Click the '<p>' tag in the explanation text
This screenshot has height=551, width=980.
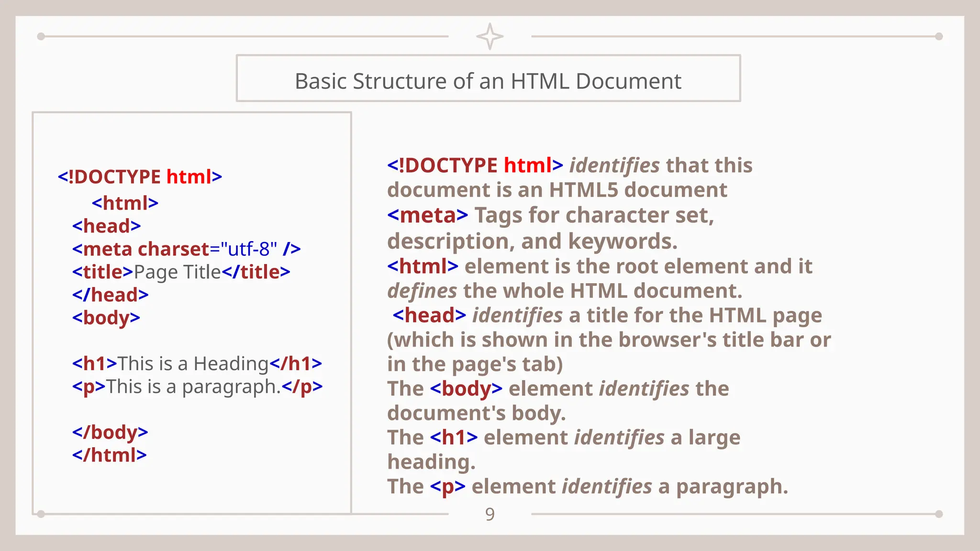(x=447, y=487)
